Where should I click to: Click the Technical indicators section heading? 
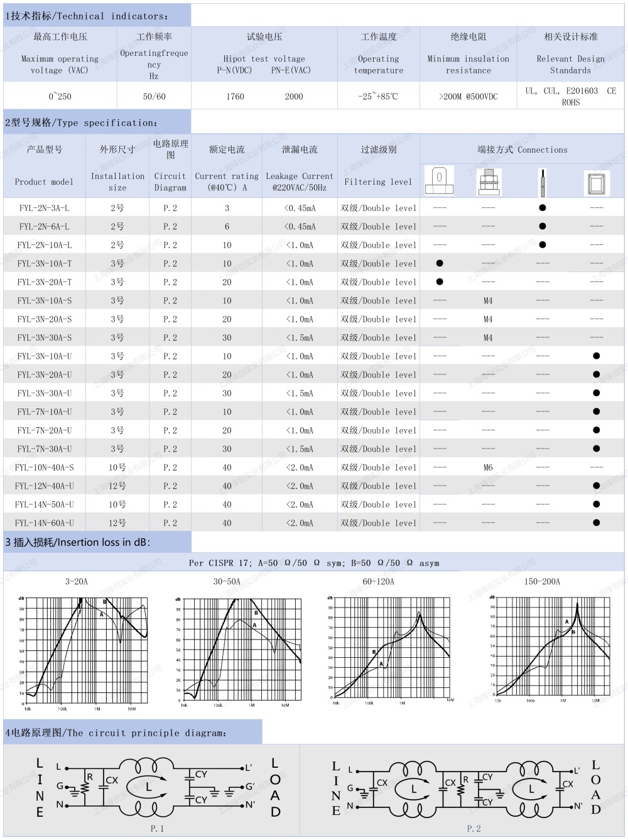pyautogui.click(x=87, y=16)
